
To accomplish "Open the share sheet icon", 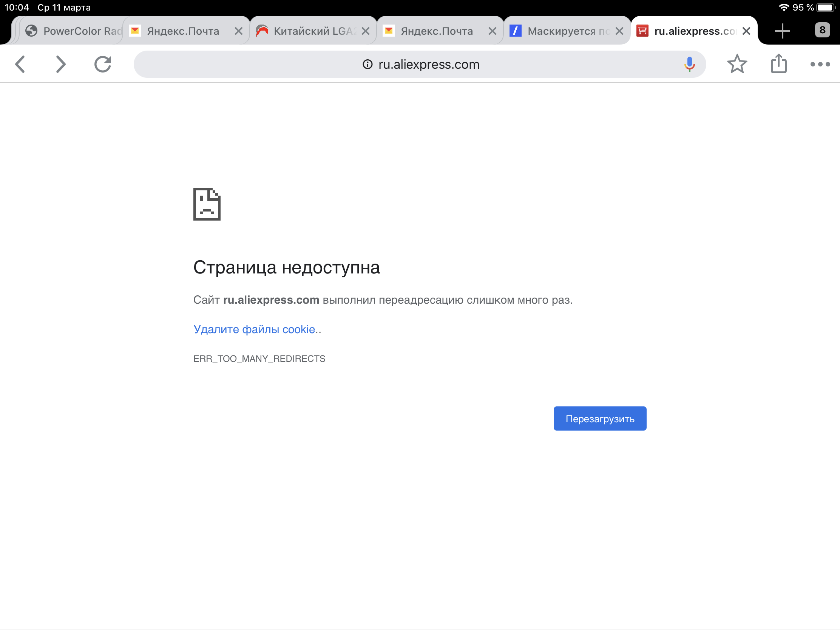I will click(x=778, y=64).
